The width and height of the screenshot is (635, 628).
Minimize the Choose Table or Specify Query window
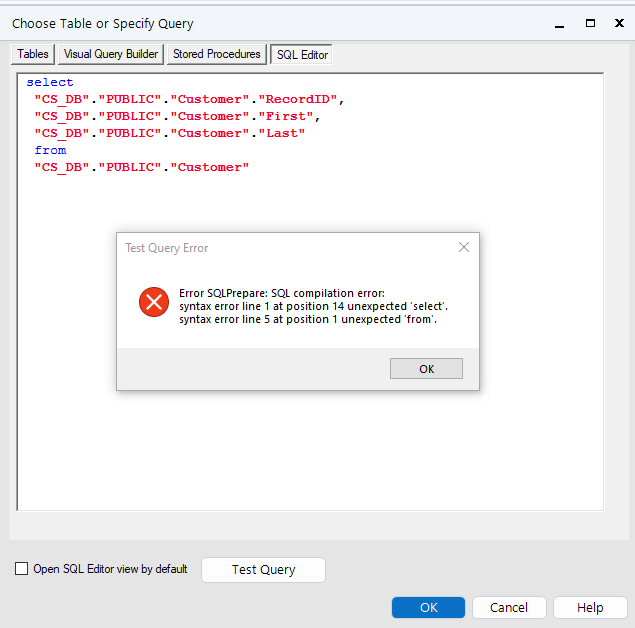coord(561,22)
